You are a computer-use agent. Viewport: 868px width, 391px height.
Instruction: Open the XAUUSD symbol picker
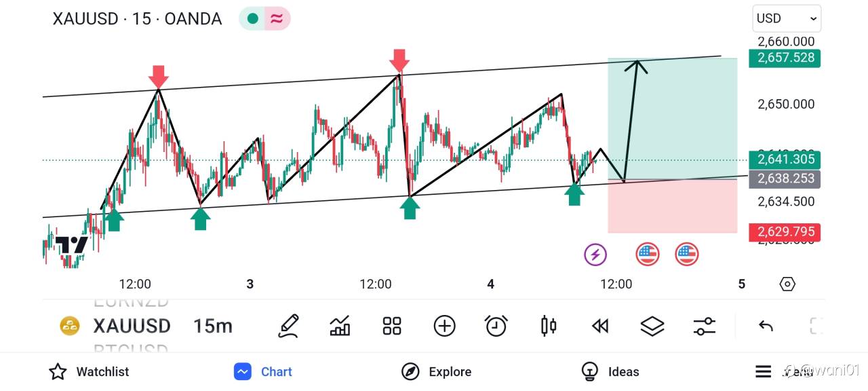tap(132, 326)
